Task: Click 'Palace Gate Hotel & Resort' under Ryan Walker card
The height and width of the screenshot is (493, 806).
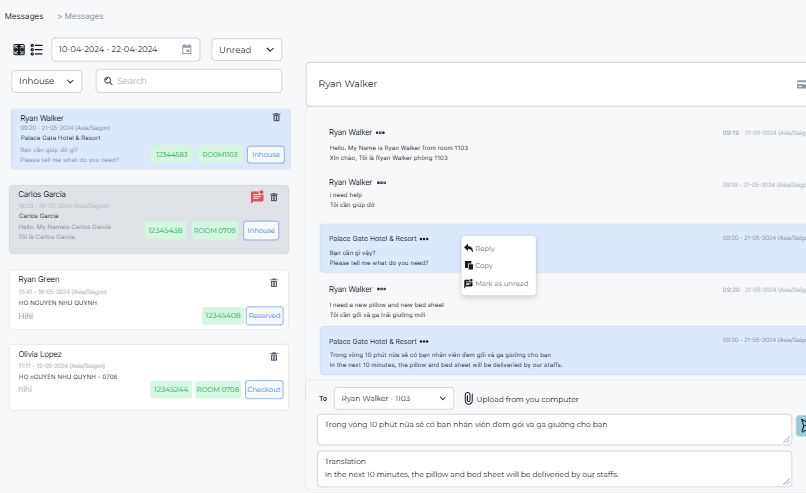Action: [61, 138]
